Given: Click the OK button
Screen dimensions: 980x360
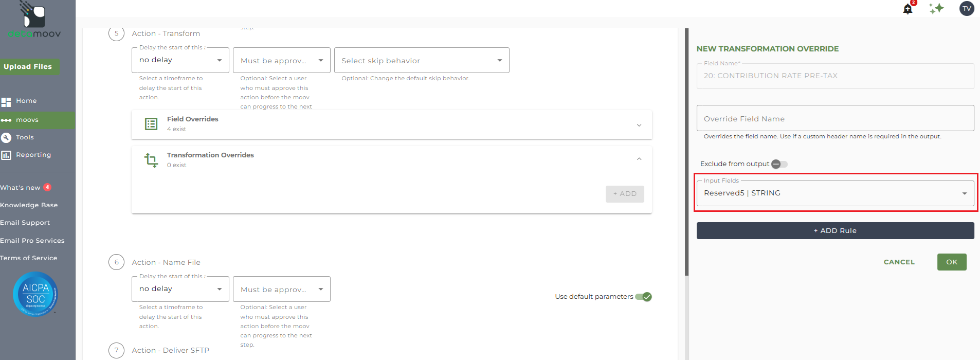Looking at the screenshot, I should click(x=952, y=262).
